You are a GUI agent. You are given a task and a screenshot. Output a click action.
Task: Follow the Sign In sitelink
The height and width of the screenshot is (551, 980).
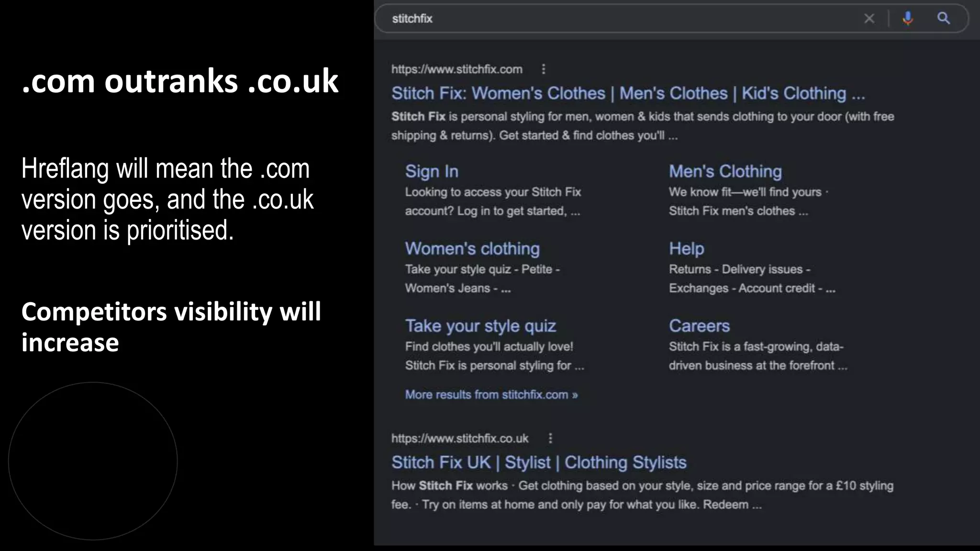pos(432,171)
